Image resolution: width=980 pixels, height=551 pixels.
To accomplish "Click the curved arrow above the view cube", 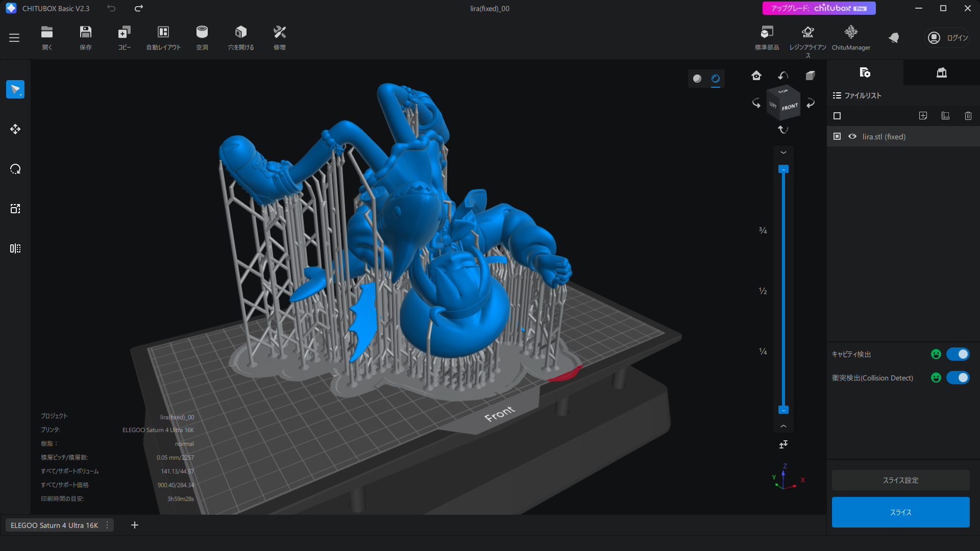I will [783, 76].
